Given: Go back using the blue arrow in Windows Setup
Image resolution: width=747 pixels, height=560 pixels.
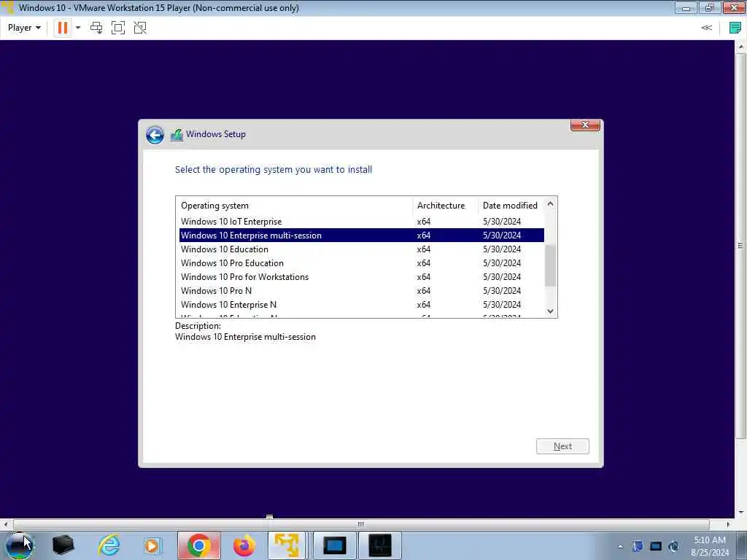Looking at the screenshot, I should [155, 135].
